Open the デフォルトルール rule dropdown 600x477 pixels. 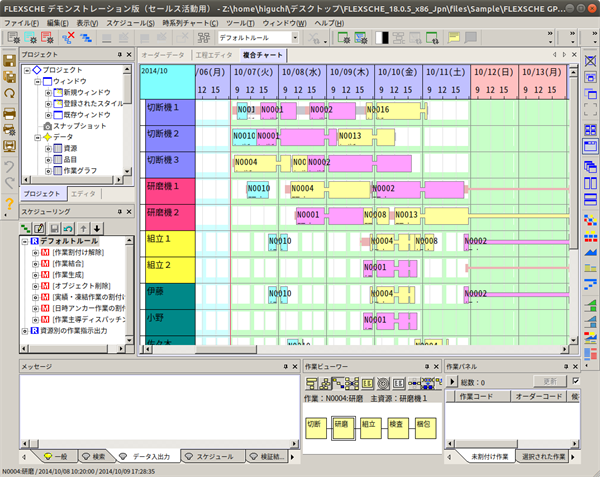(295, 38)
